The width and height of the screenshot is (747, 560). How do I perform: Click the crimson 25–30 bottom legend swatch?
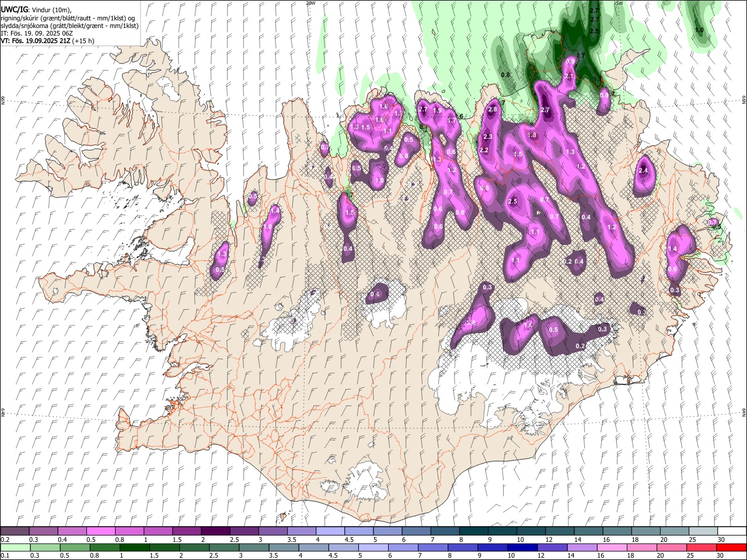click(701, 548)
